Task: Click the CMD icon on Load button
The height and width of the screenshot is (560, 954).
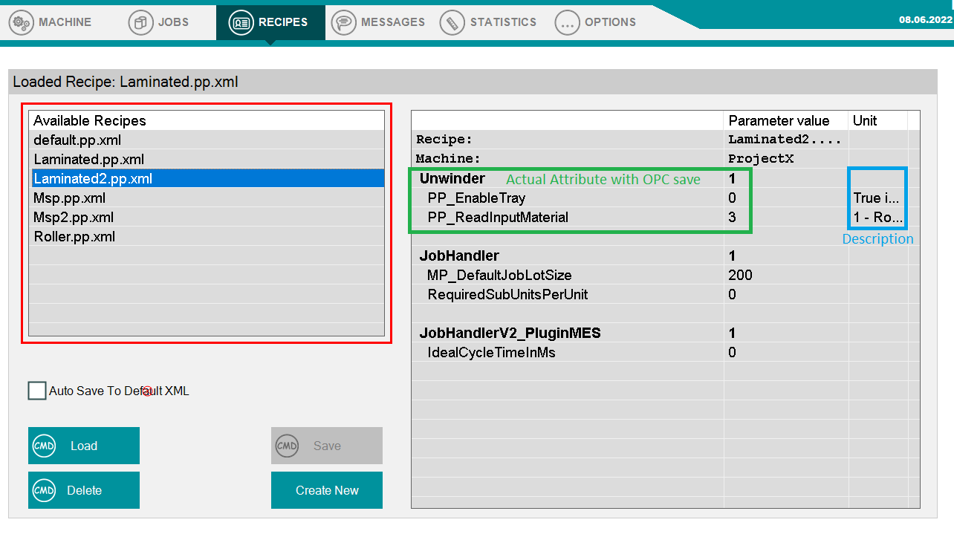Action: tap(45, 446)
